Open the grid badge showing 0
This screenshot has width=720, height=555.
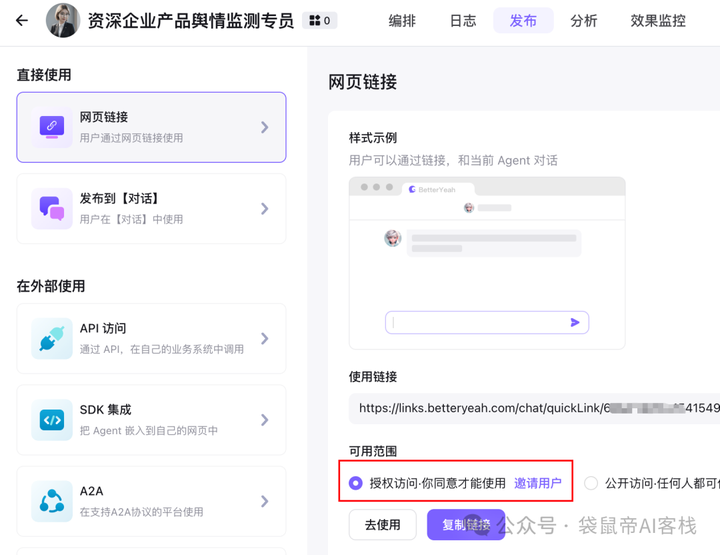pos(320,21)
